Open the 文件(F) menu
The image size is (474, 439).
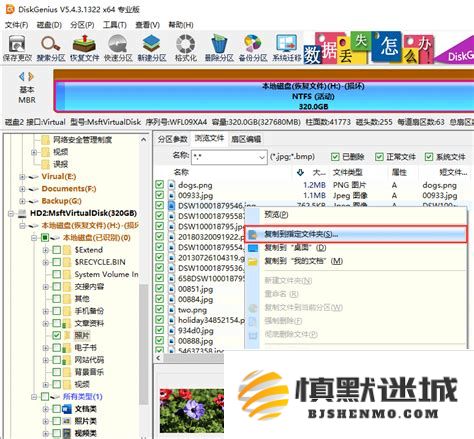17,25
